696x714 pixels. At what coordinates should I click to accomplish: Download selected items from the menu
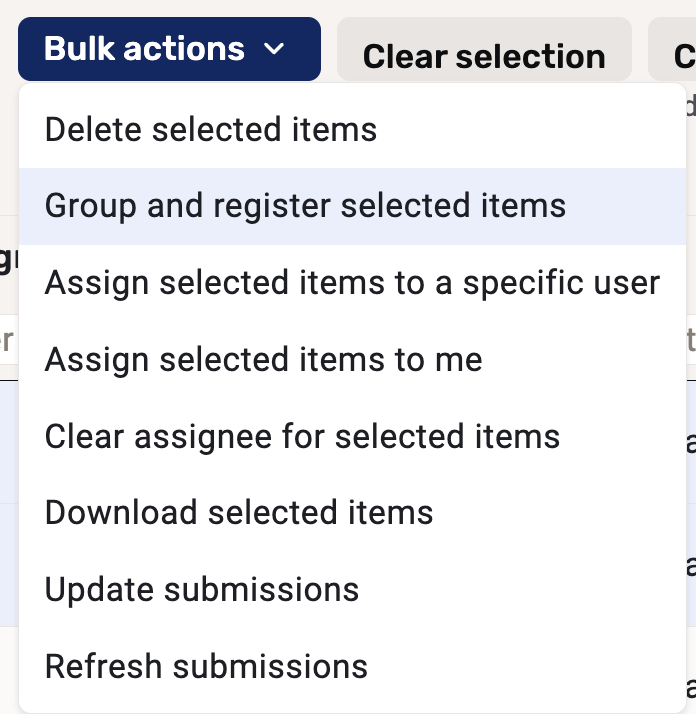click(239, 513)
